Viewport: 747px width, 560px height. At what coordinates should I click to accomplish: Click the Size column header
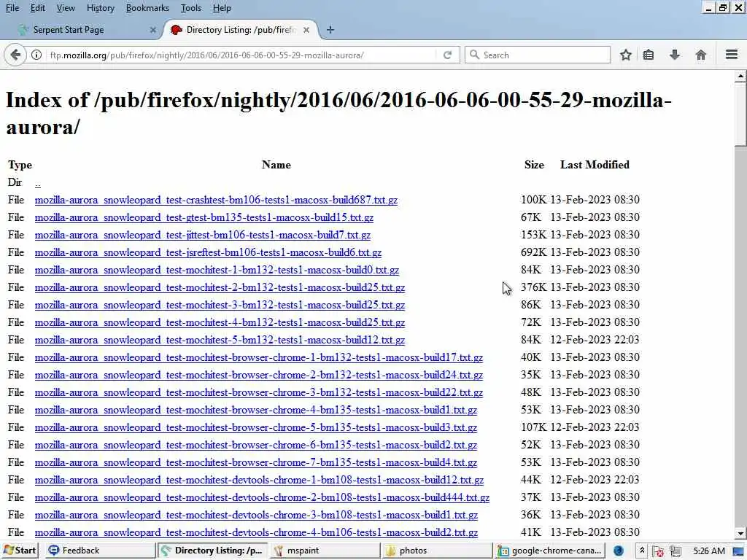tap(534, 165)
